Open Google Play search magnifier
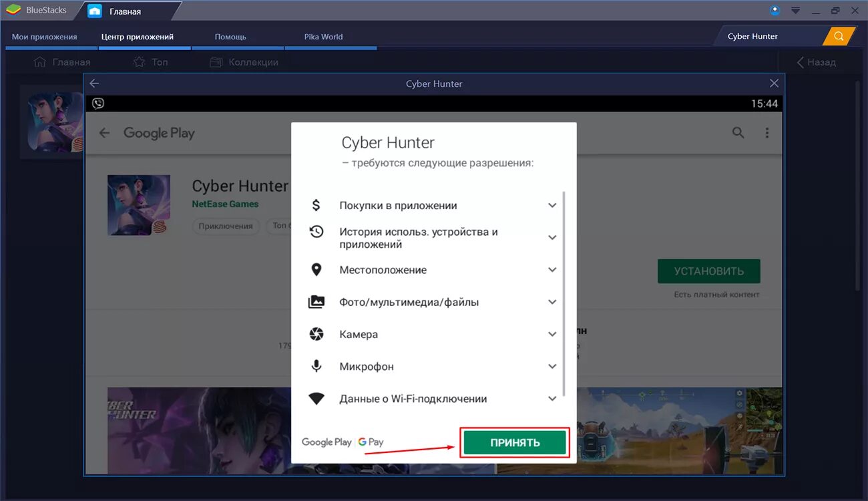 (738, 133)
